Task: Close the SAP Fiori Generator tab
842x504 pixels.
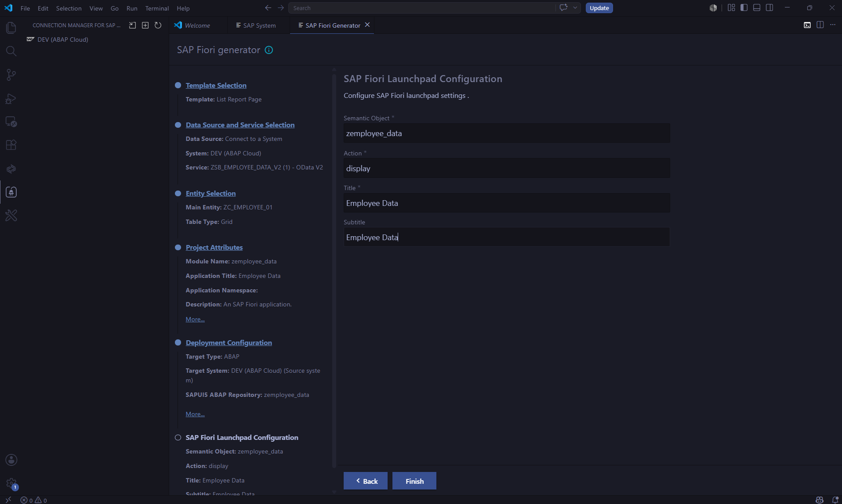Action: coord(367,25)
